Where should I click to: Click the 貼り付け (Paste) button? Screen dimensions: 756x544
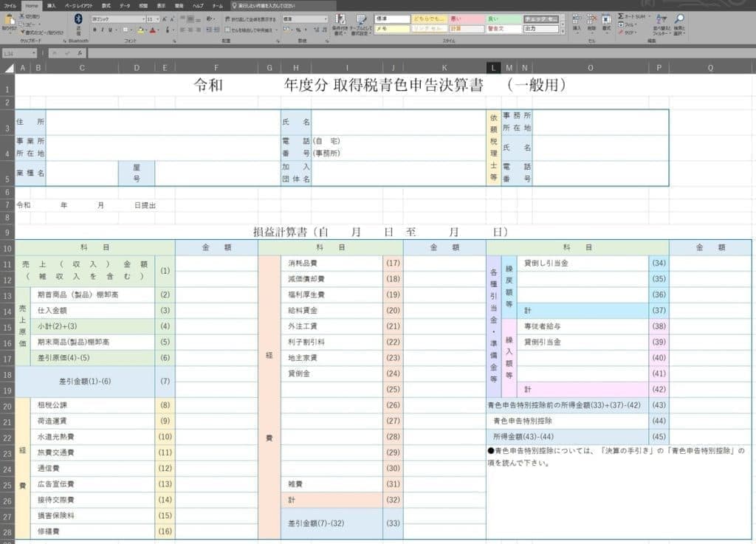point(9,21)
